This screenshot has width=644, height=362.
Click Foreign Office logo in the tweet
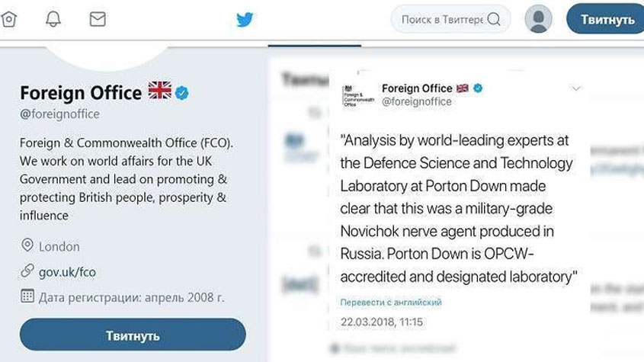357,95
